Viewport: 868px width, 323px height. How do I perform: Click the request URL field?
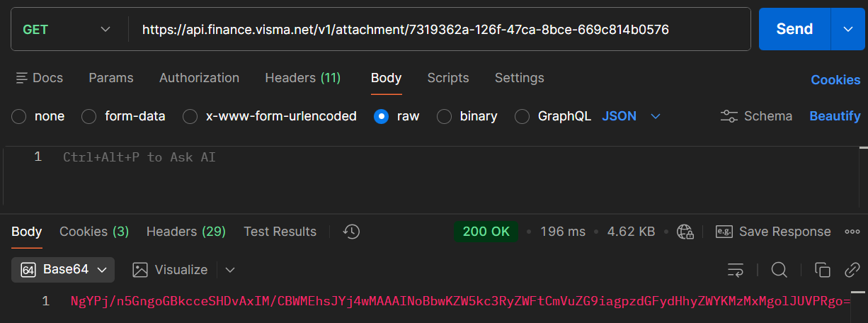pos(439,29)
